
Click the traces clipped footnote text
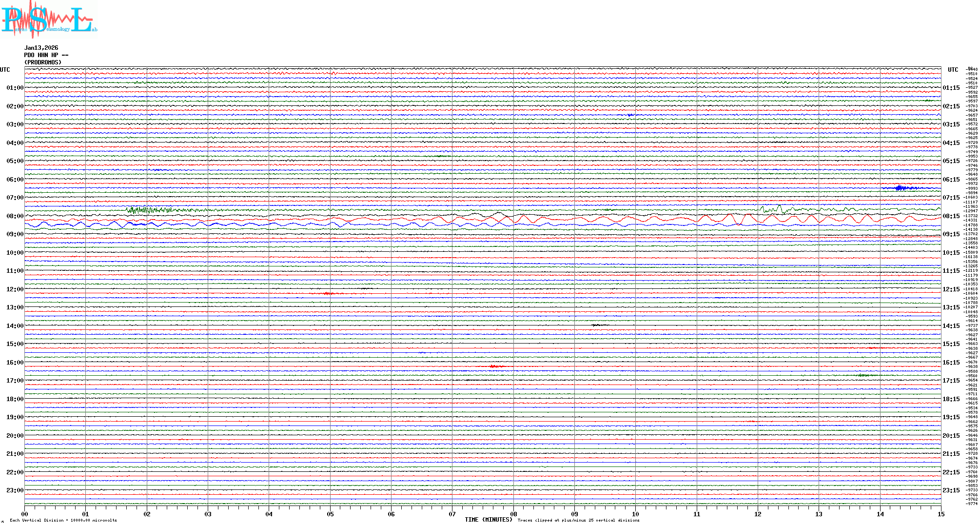578,520
